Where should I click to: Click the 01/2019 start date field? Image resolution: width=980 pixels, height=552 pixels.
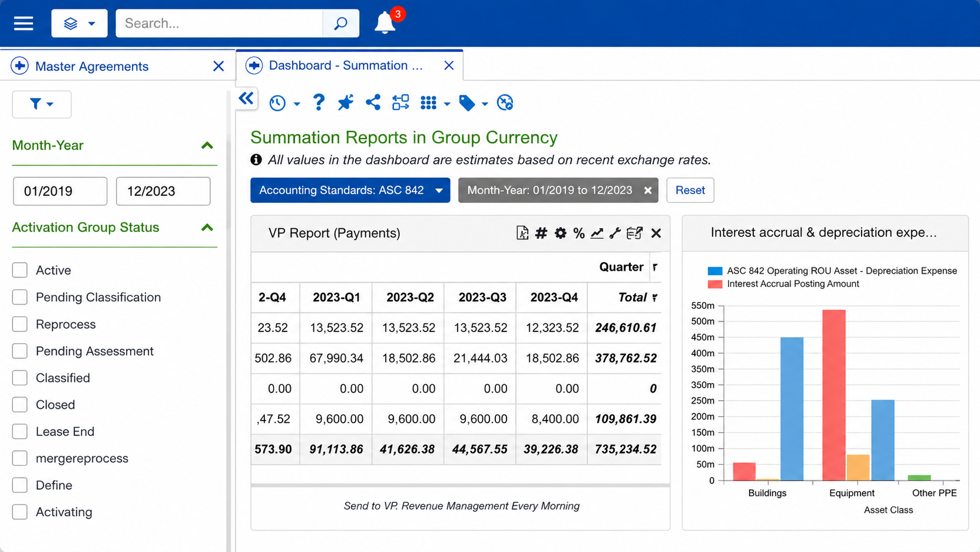tap(60, 191)
